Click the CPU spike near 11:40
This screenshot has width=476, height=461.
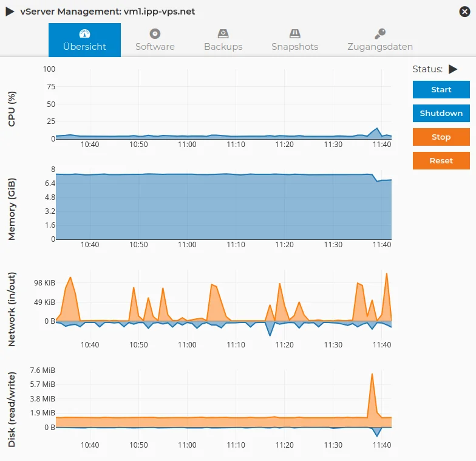click(378, 129)
